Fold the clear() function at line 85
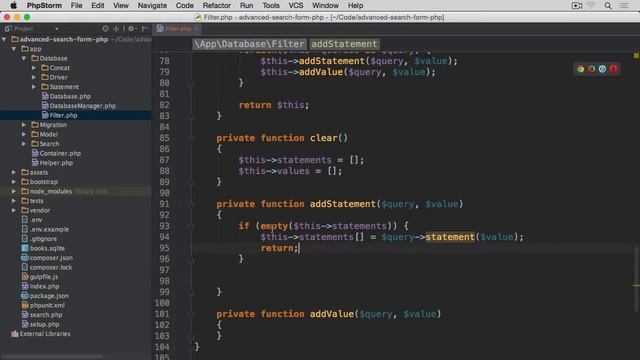This screenshot has height=360, width=640. tap(191, 138)
